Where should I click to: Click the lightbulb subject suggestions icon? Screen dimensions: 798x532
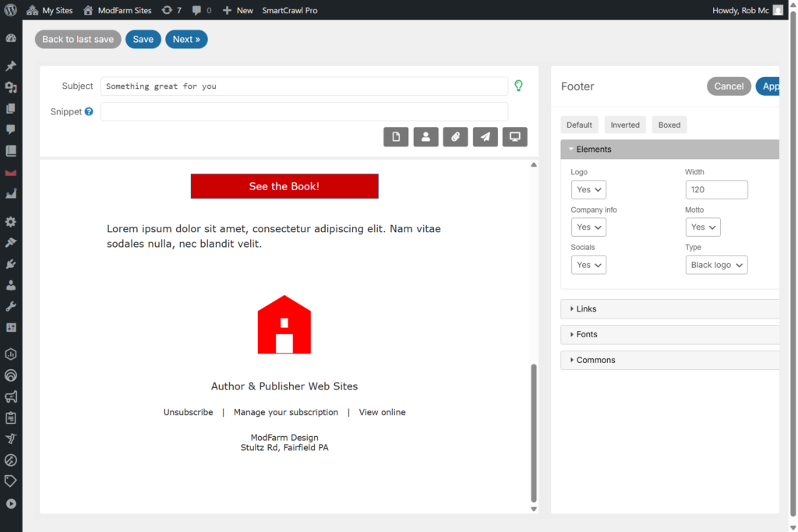pos(518,86)
